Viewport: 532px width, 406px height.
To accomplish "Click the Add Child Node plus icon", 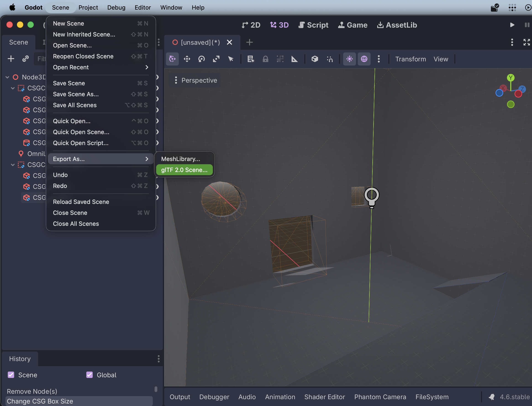I will pos(11,59).
